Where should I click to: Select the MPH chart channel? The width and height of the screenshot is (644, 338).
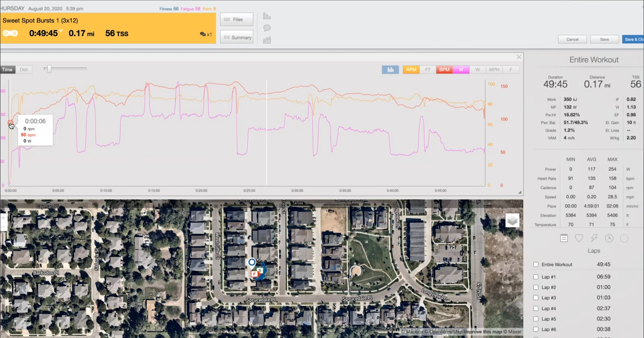tap(494, 69)
